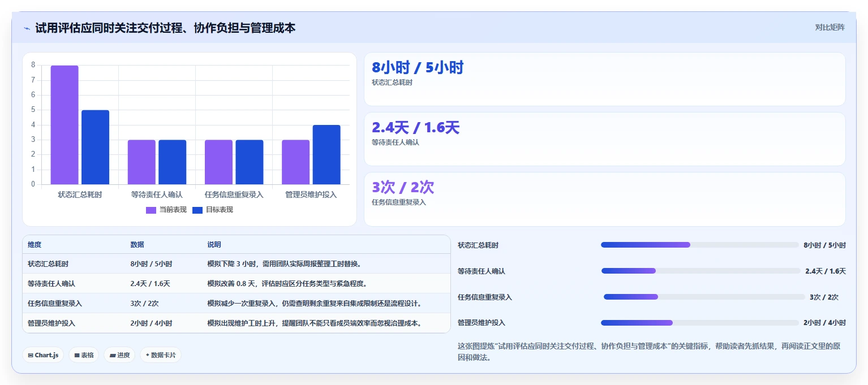Click the 状态汇总耗时 x-axis label on chart
The height and width of the screenshot is (385, 868).
pyautogui.click(x=80, y=195)
